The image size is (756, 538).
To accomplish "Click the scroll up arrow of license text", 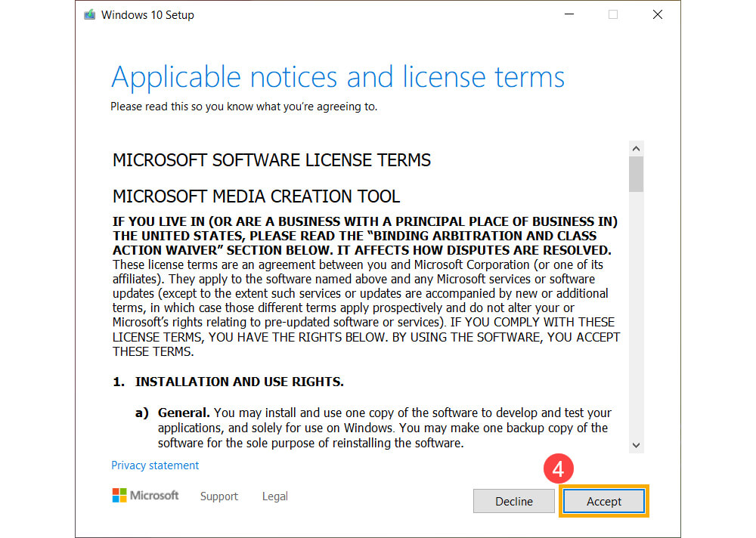I will pos(636,149).
